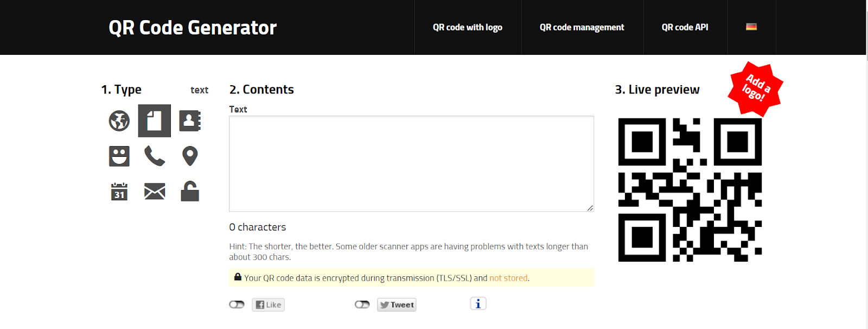Click the Add a logo badge
This screenshot has height=329, width=868.
[755, 88]
